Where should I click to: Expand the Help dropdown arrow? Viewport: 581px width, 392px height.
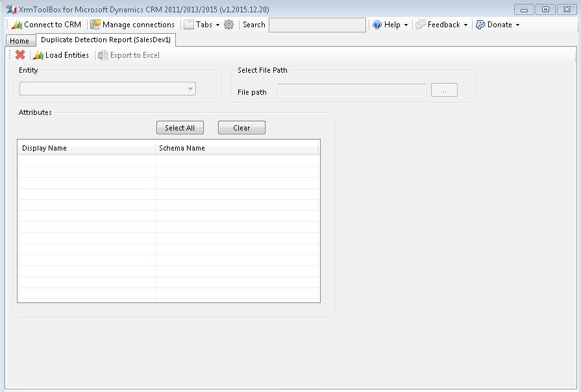click(x=406, y=25)
